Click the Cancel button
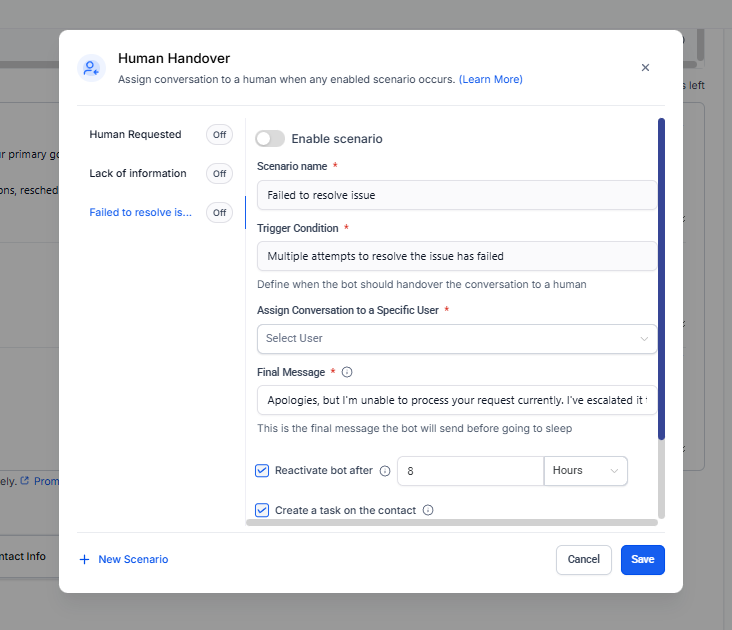Viewport: 732px width, 630px height. [583, 559]
